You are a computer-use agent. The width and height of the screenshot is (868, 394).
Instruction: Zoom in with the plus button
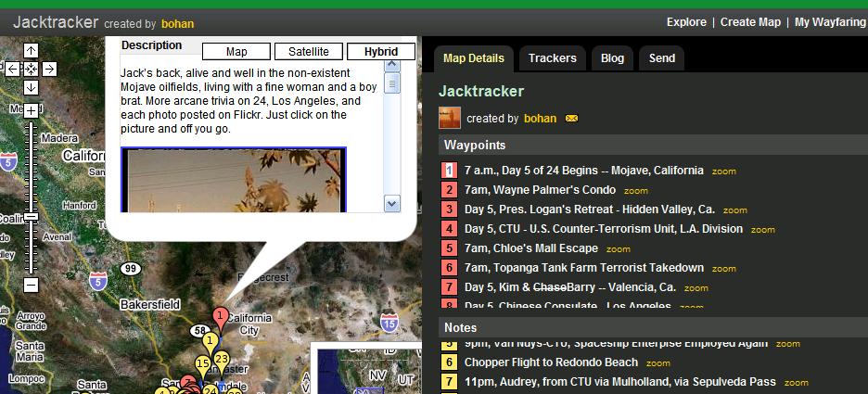[x=31, y=110]
